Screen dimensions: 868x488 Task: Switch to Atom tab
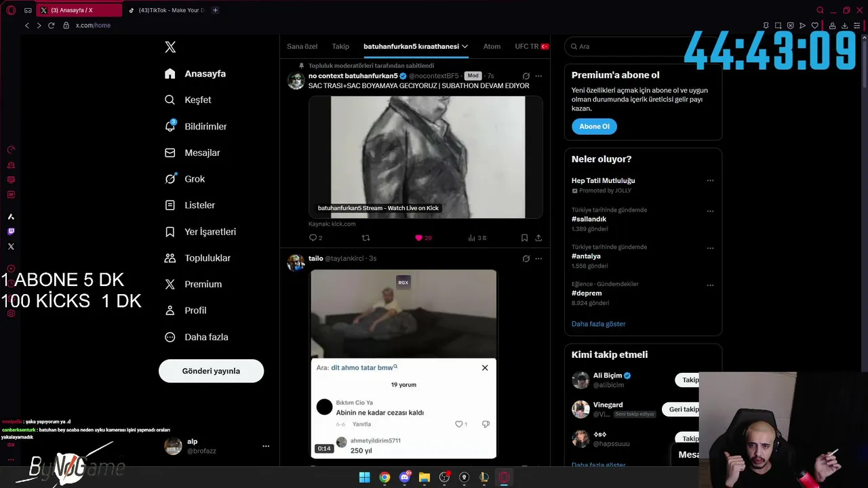click(x=492, y=46)
